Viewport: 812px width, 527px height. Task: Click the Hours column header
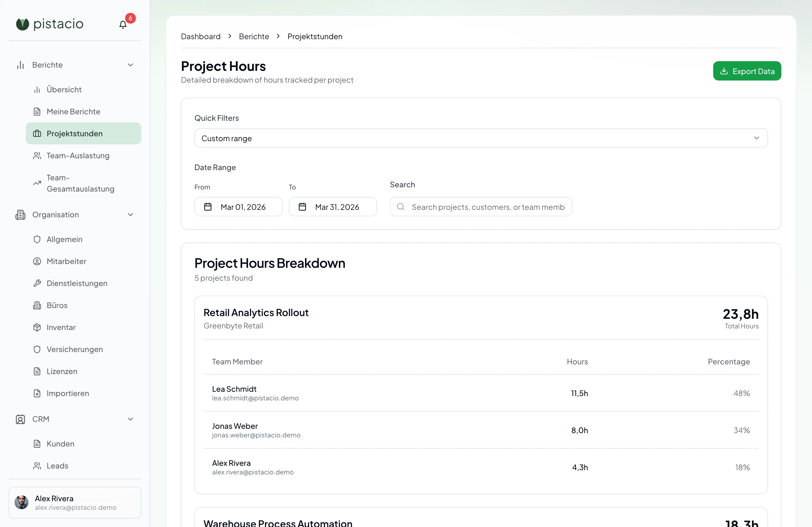pos(577,362)
